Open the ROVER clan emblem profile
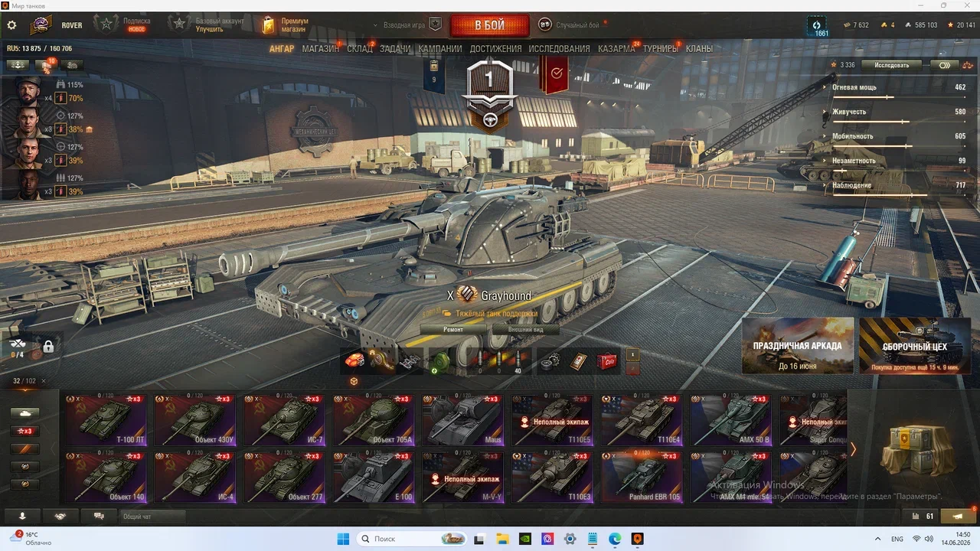Image resolution: width=980 pixels, height=551 pixels. point(41,25)
